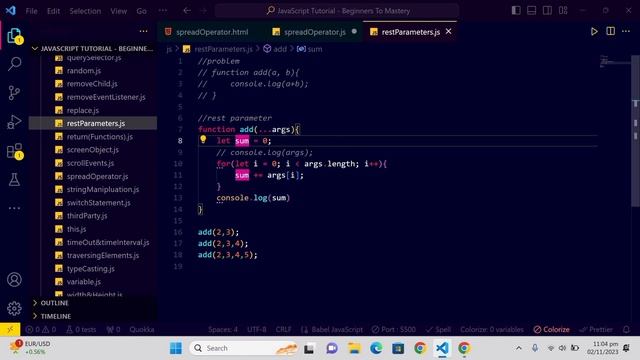Screen dimensions: 640x360
Task: Click the editor minimap
Action: pos(615,61)
